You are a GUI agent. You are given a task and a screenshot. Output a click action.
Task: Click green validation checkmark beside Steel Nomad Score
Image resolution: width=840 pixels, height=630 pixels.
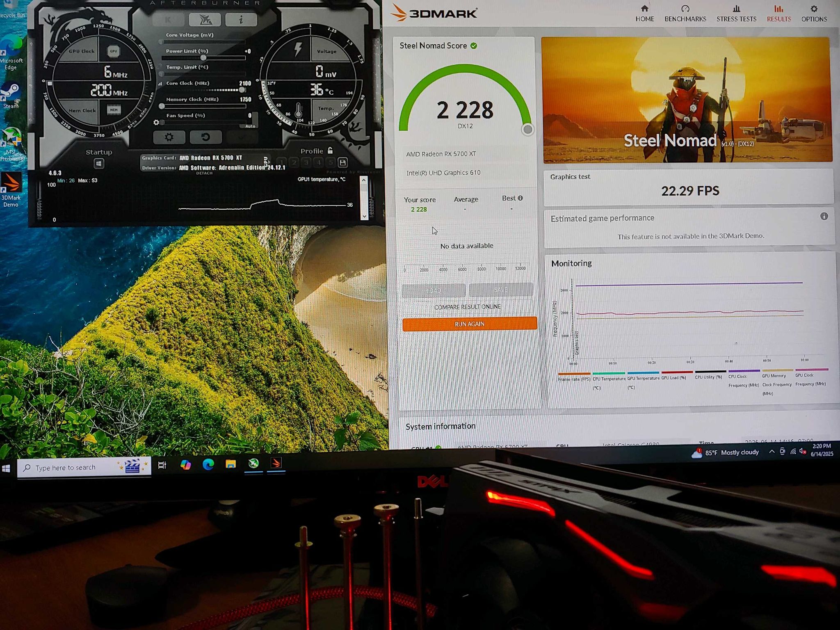474,46
